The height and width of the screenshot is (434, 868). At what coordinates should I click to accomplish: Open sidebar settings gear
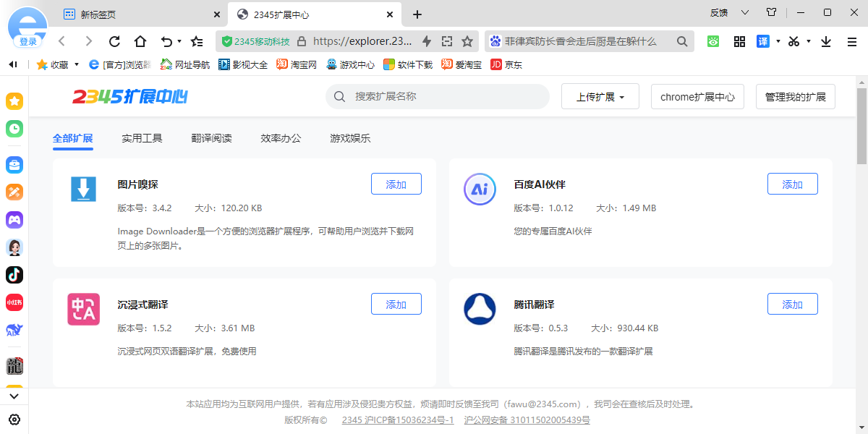pos(14,420)
